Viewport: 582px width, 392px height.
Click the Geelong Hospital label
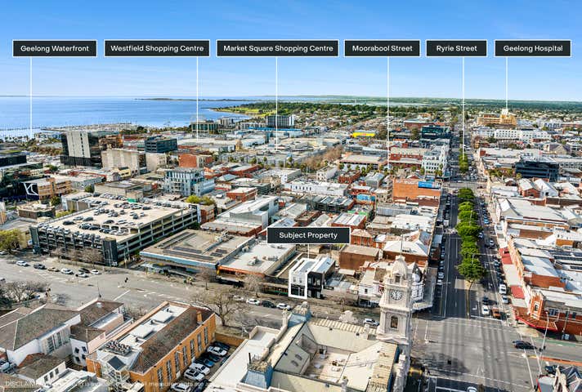click(x=533, y=48)
